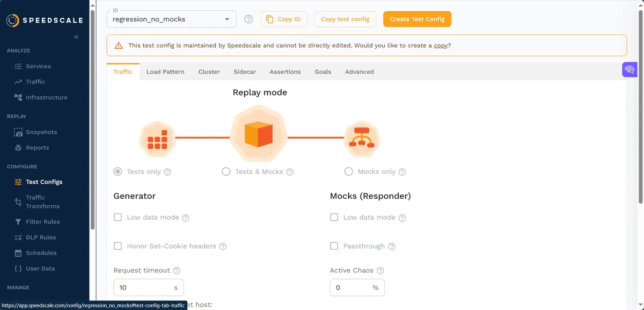Click help icon next to Request timeout
The width and height of the screenshot is (644, 310).
tap(177, 271)
